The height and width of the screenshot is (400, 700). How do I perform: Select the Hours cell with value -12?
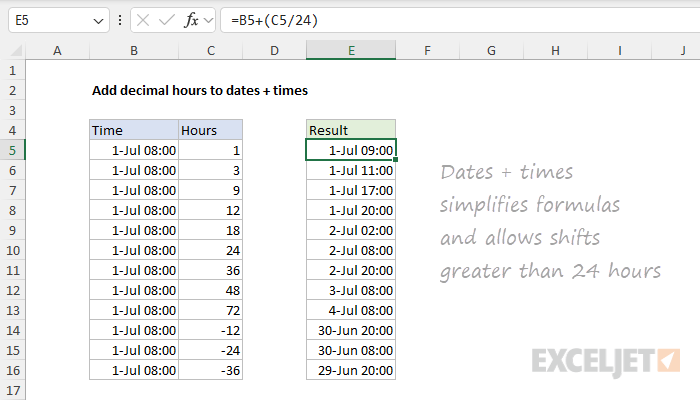211,330
